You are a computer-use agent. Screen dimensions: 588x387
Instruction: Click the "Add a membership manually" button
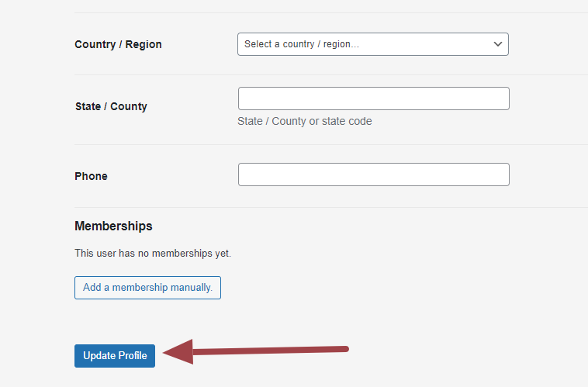(x=147, y=288)
